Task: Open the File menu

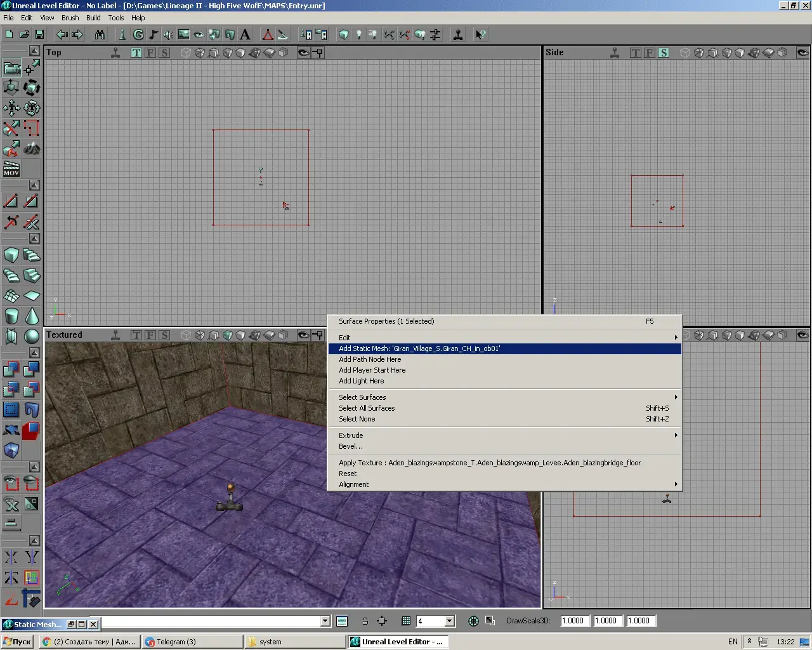Action: pyautogui.click(x=8, y=18)
